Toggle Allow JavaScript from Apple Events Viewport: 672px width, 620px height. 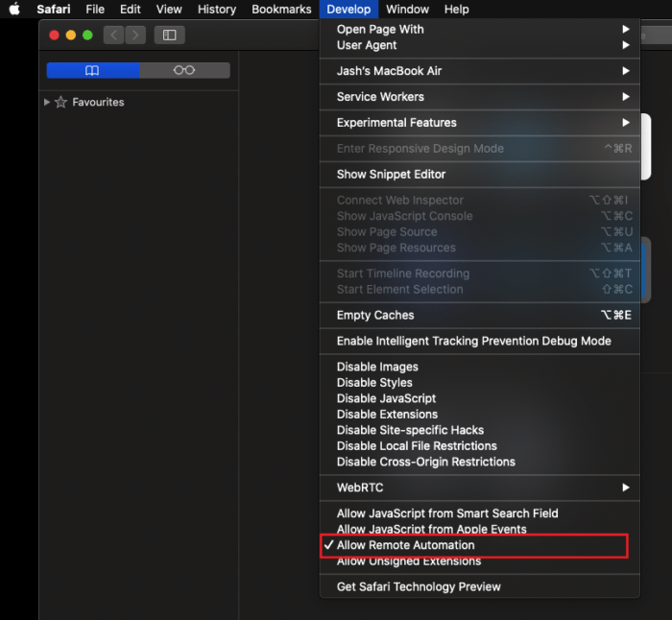[480, 529]
